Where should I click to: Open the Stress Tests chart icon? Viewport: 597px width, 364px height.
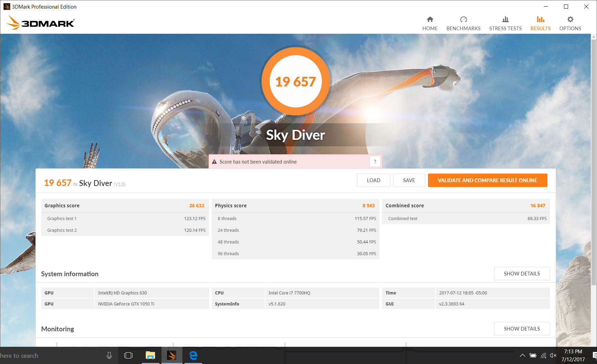pyautogui.click(x=505, y=19)
